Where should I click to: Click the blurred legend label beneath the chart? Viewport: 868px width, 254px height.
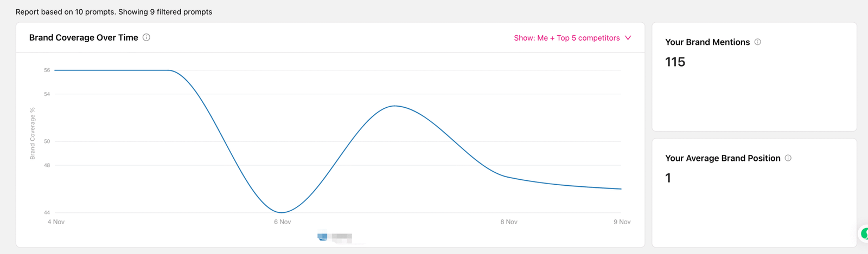(x=342, y=237)
